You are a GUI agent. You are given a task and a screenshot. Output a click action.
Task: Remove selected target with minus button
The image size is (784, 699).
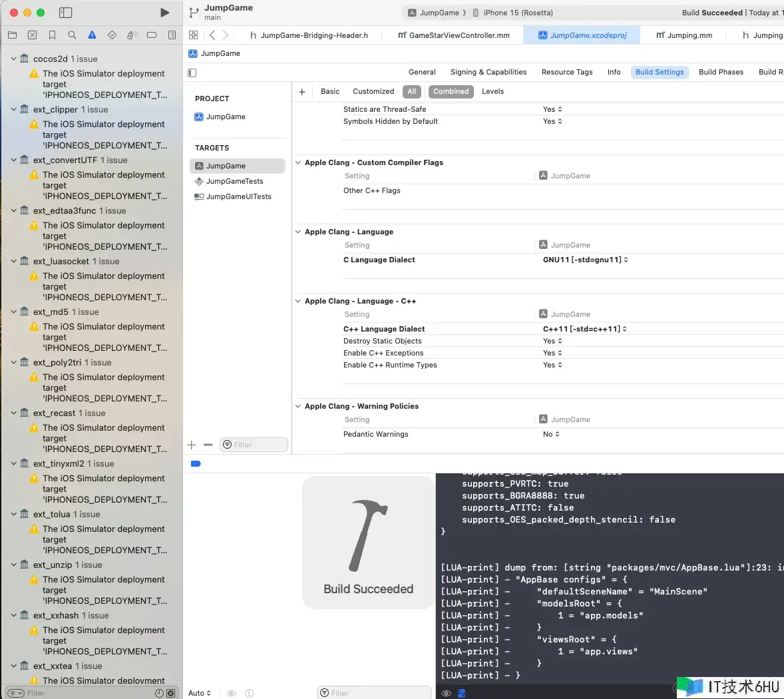[x=208, y=445]
